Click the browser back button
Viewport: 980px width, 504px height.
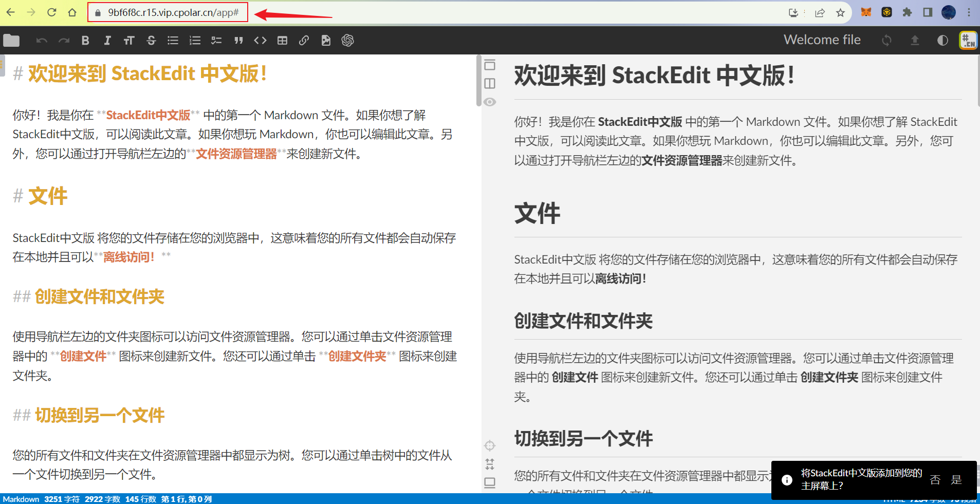(x=10, y=12)
